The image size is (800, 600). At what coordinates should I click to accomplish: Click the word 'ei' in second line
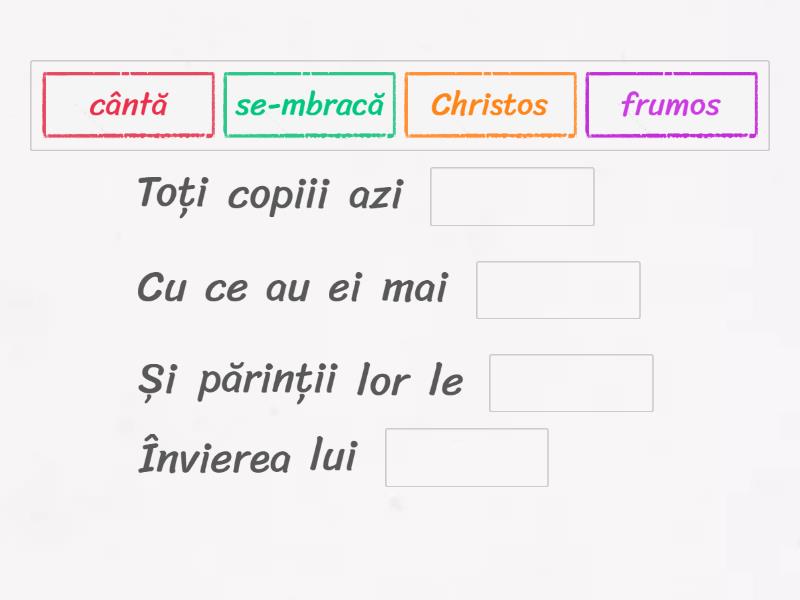pyautogui.click(x=345, y=289)
